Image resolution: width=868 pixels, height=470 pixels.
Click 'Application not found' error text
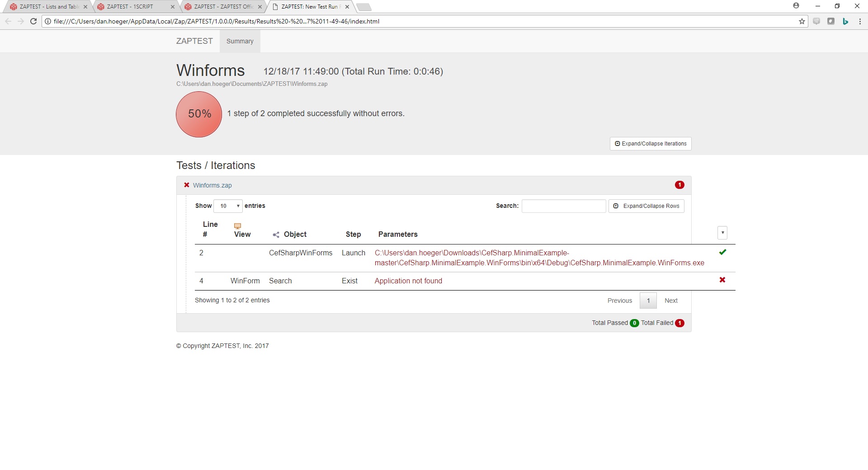point(408,281)
